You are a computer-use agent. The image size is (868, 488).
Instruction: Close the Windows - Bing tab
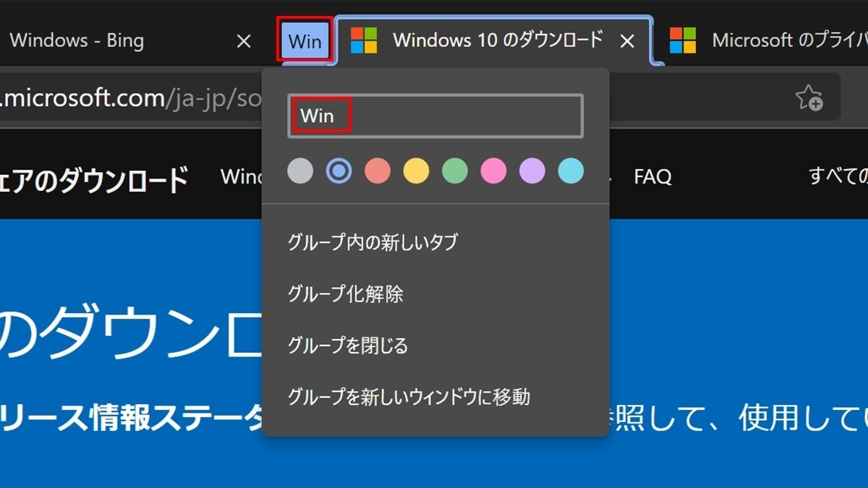coord(244,41)
